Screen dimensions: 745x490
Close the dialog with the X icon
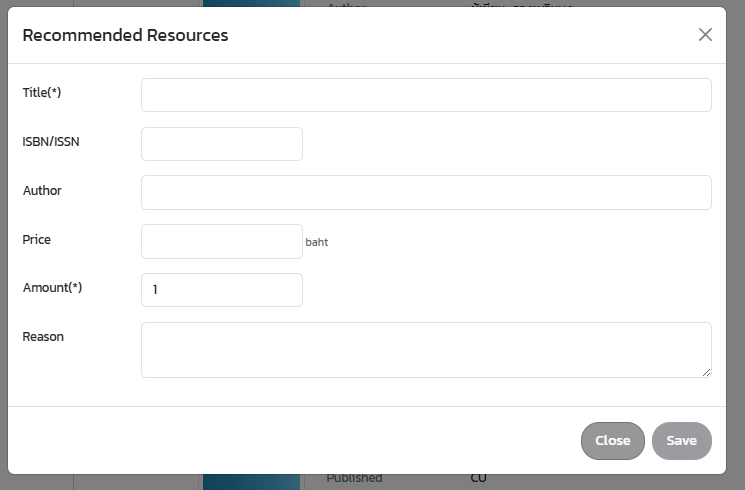pos(705,35)
